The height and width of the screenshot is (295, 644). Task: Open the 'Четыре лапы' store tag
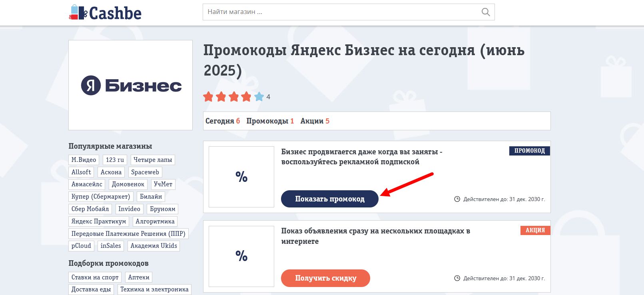coord(153,160)
